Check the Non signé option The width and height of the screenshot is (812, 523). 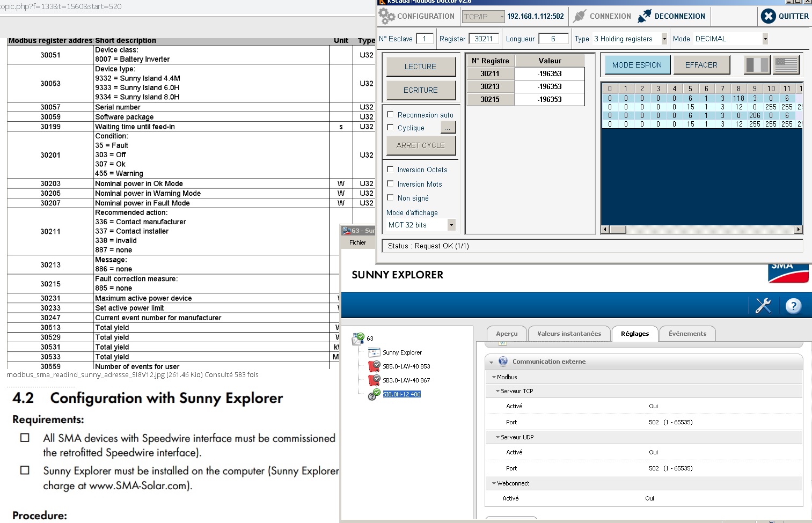point(390,197)
